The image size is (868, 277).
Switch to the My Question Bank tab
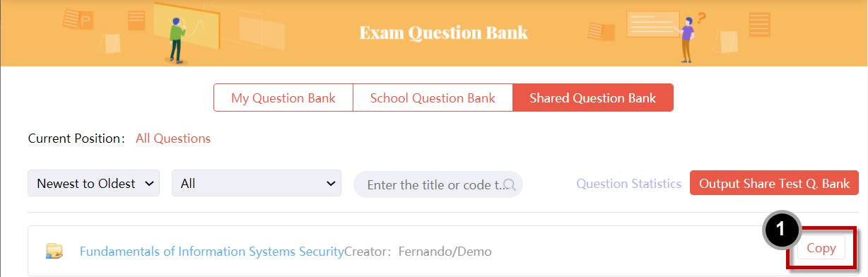click(x=283, y=98)
